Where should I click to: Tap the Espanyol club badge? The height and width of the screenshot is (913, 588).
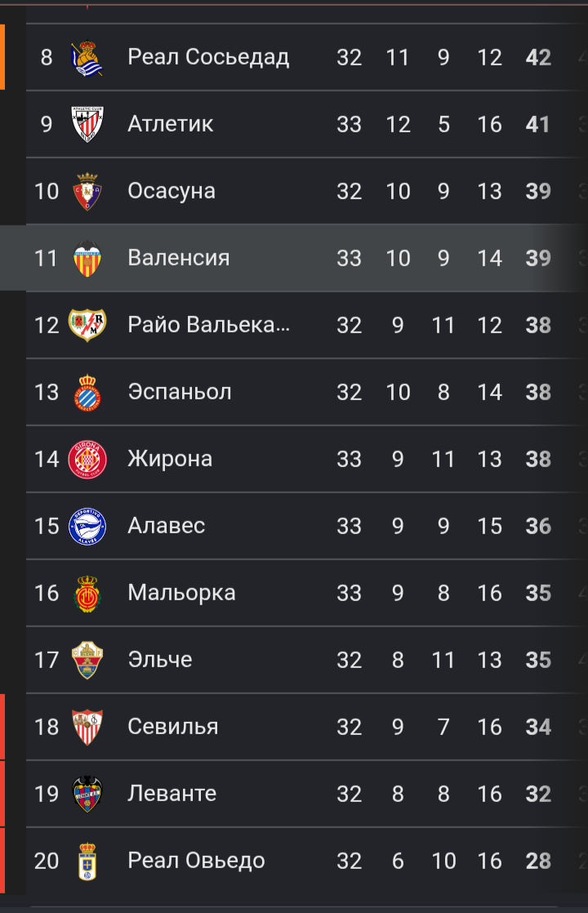(x=87, y=392)
